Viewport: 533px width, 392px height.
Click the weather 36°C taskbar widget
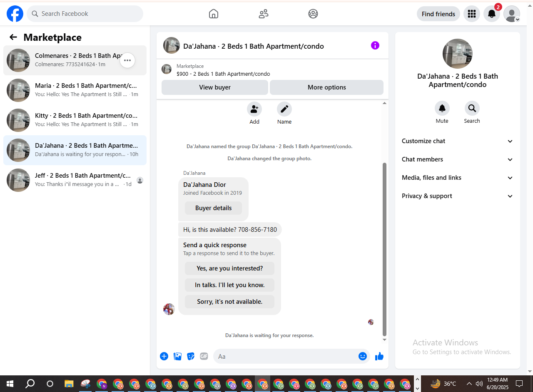(444, 384)
